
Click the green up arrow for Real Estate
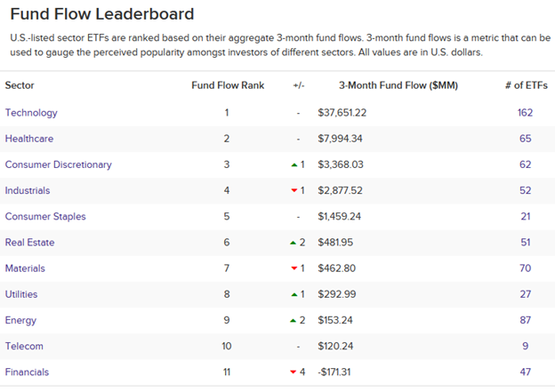(293, 243)
